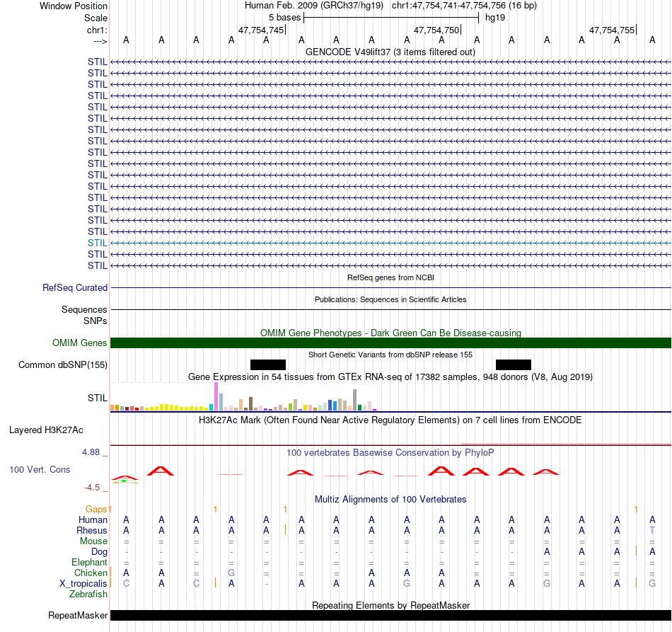672x632 pixels.
Task: Click the Layered H3K27Ac track label
Action: coord(46,430)
